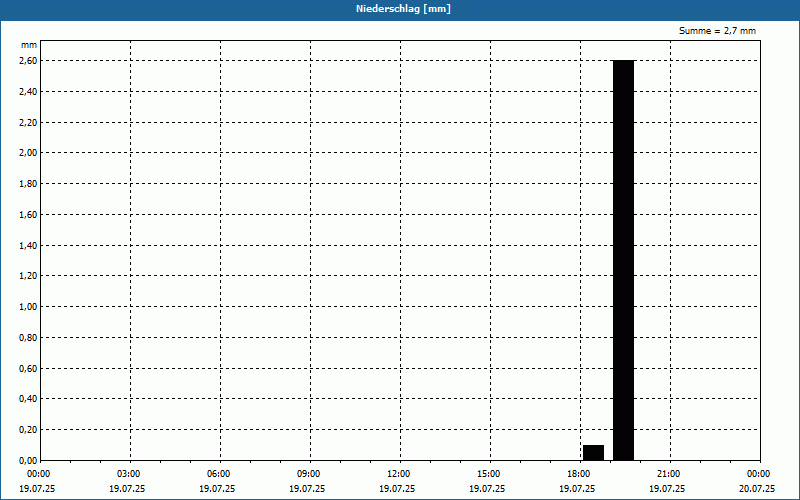
Task: Click the "00:00" label above 20.07.25
Action: point(759,474)
